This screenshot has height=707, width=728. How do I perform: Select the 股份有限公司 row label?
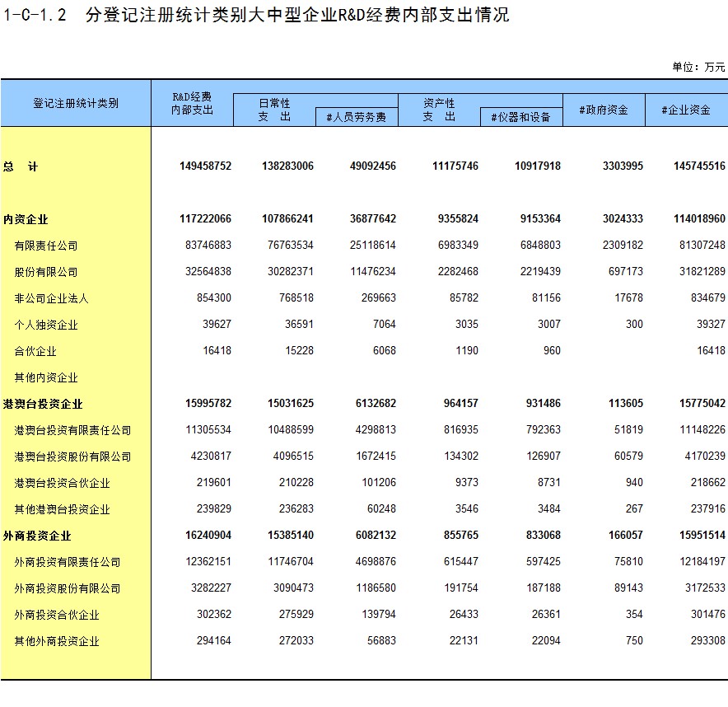[x=46, y=272]
